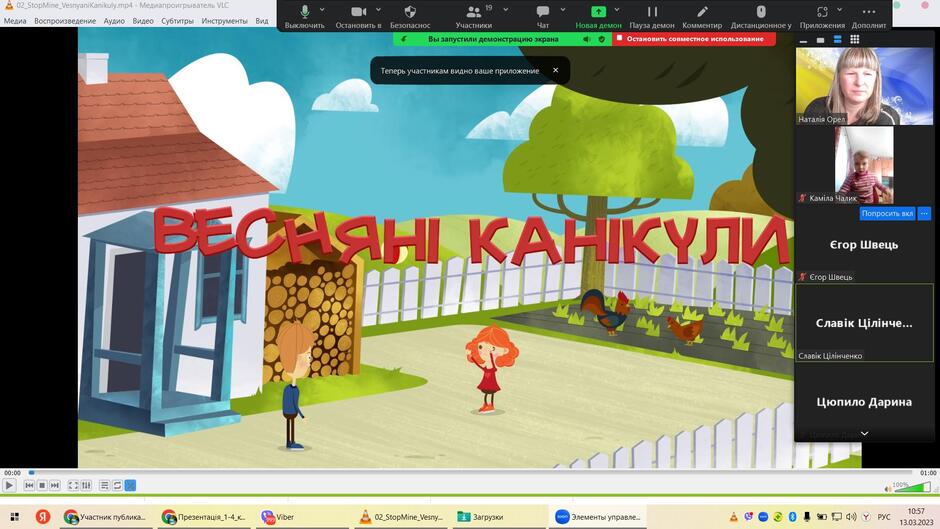The width and height of the screenshot is (940, 529).
Task: Select Єгор Швець participant tile
Action: [864, 244]
